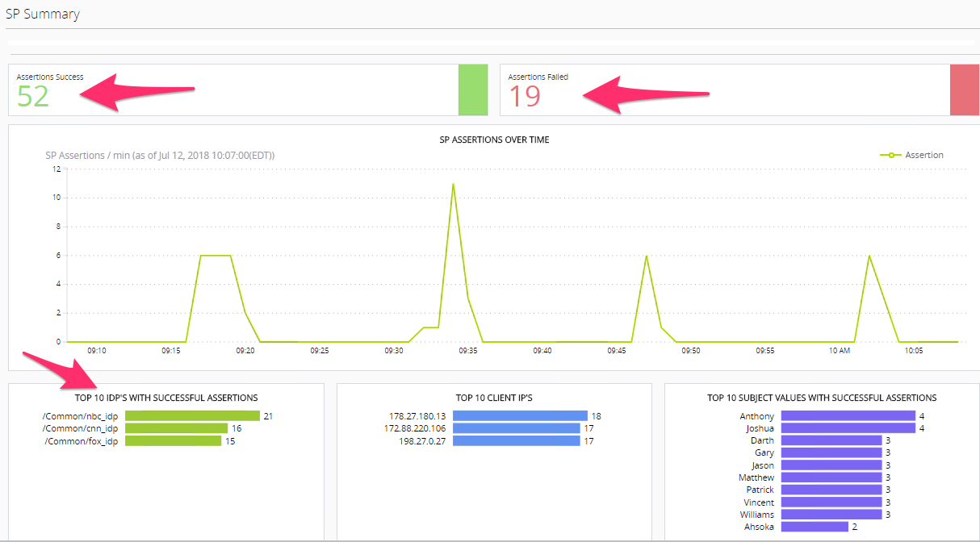This screenshot has width=980, height=542.
Task: Select the Assertions Failed count 19
Action: pyautogui.click(x=524, y=97)
